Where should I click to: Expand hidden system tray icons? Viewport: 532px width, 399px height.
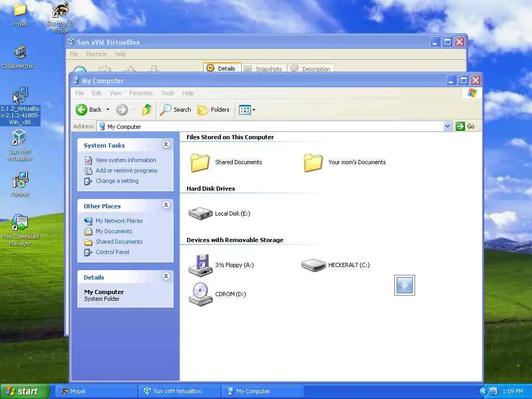point(483,391)
